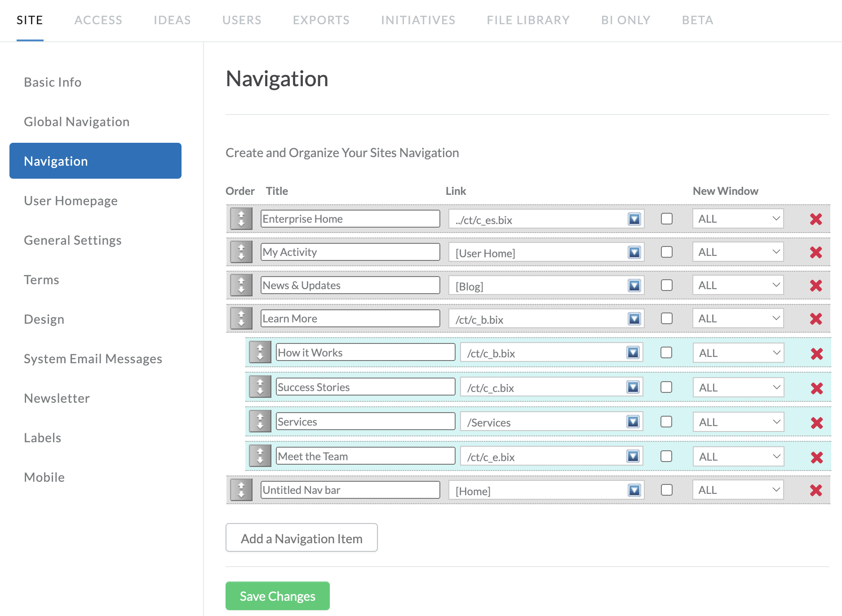
Task: Enable new window for Services
Action: [x=666, y=422]
